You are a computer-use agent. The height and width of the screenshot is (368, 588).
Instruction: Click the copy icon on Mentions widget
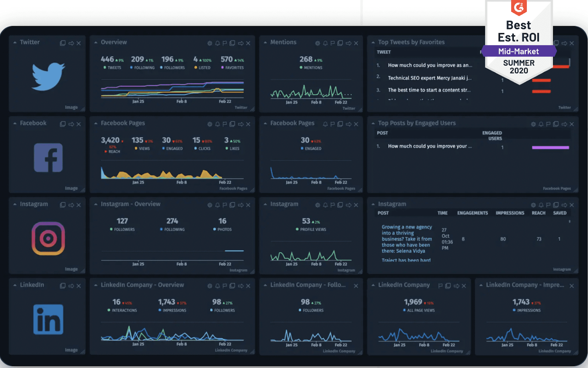click(x=340, y=43)
